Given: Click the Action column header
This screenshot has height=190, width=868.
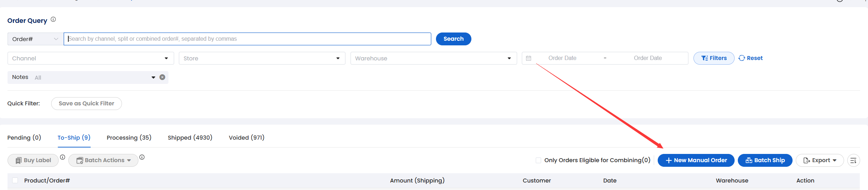Looking at the screenshot, I should [x=805, y=181].
